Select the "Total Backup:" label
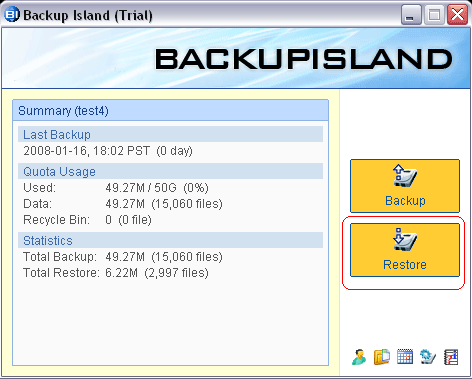The width and height of the screenshot is (472, 379). (x=60, y=257)
